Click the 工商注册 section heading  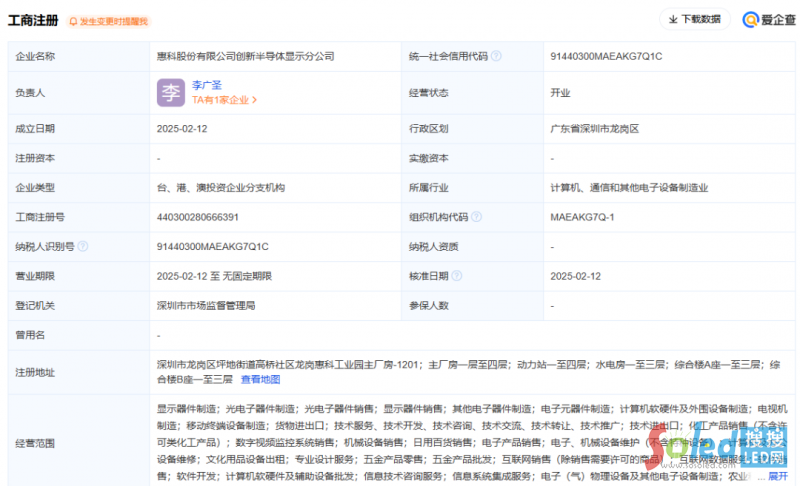33,20
